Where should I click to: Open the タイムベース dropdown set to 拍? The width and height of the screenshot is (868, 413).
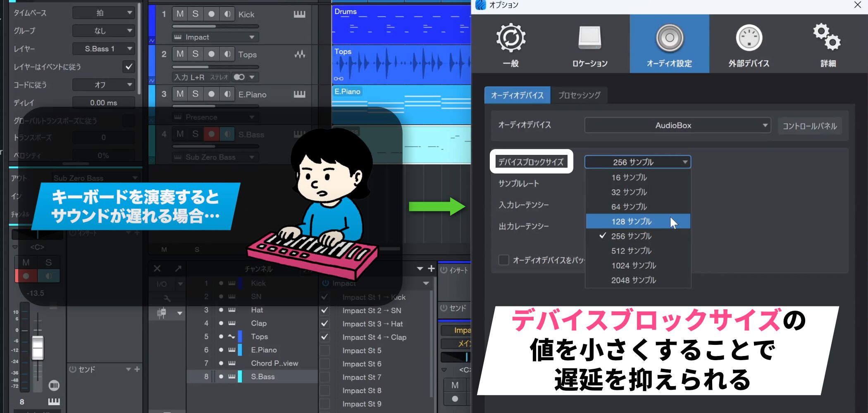(x=103, y=13)
